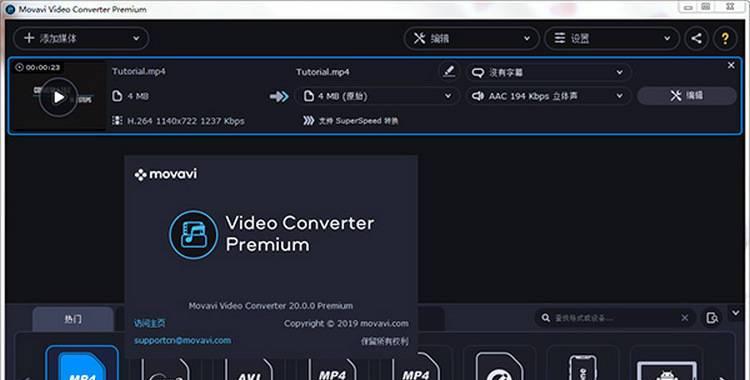The image size is (750, 380).
Task: Click the 00:00:23 duration label
Action: coord(38,67)
